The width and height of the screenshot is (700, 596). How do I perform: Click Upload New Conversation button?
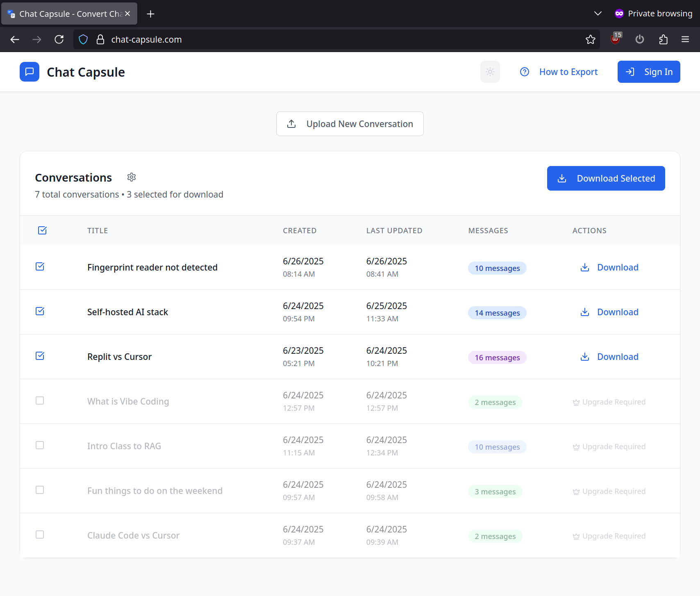(x=350, y=124)
